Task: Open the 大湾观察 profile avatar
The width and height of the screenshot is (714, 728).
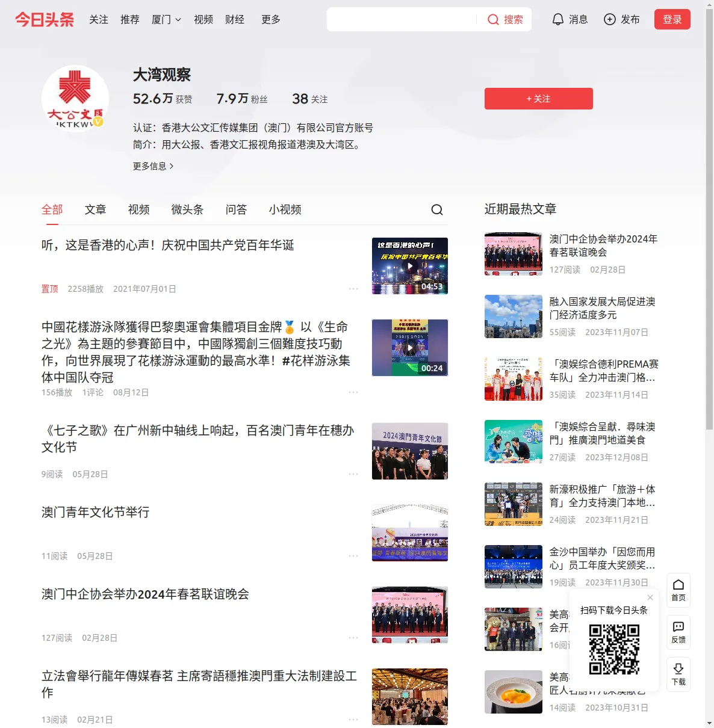Action: tap(75, 99)
